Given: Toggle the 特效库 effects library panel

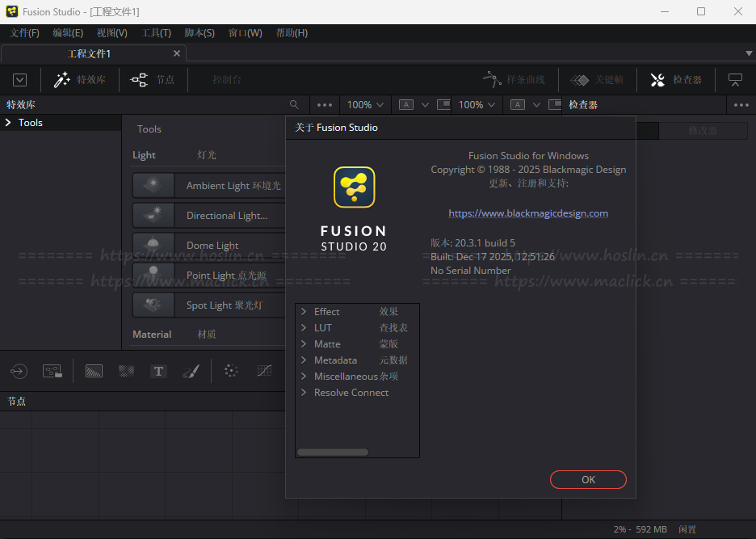Looking at the screenshot, I should coord(80,80).
